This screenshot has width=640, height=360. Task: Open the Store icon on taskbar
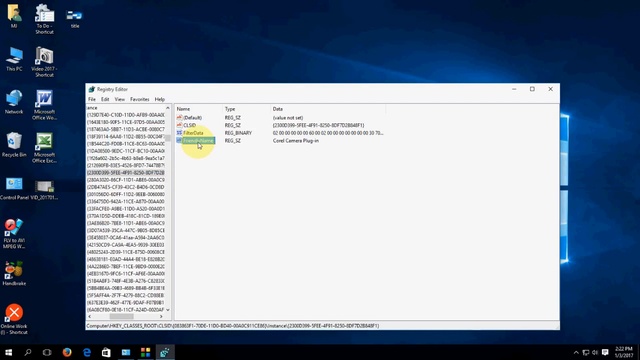point(106,352)
